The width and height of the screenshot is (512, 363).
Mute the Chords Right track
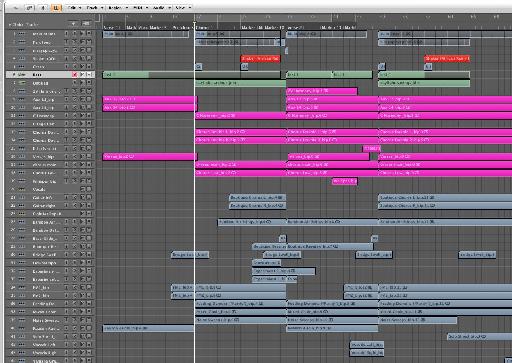(x=82, y=353)
